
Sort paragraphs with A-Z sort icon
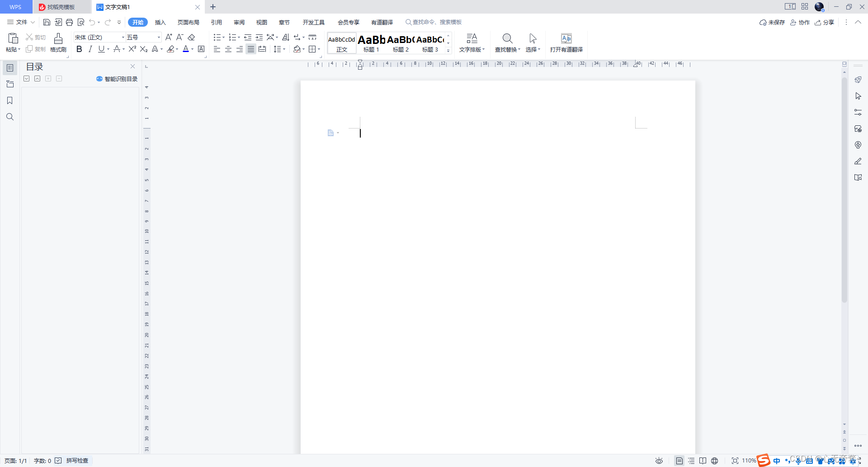pyautogui.click(x=286, y=37)
